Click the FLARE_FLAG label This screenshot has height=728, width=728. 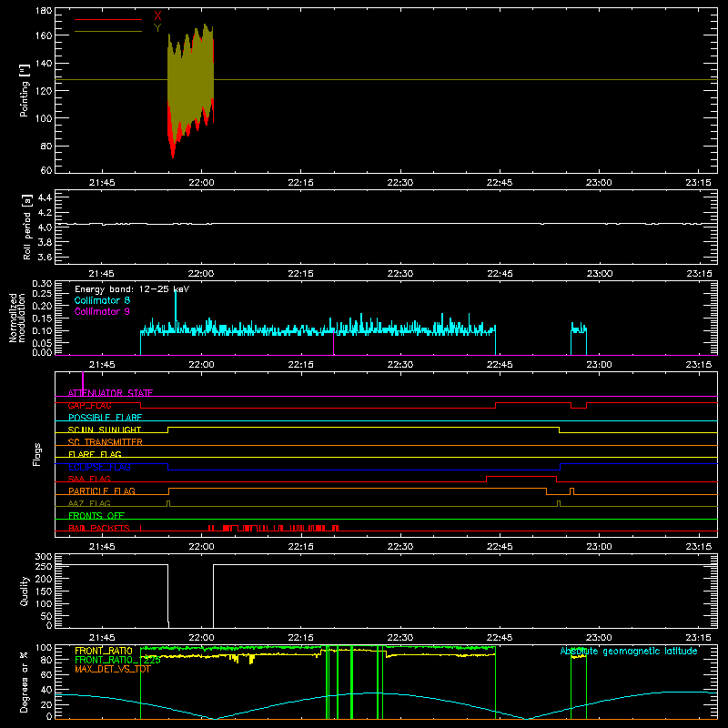coord(95,454)
